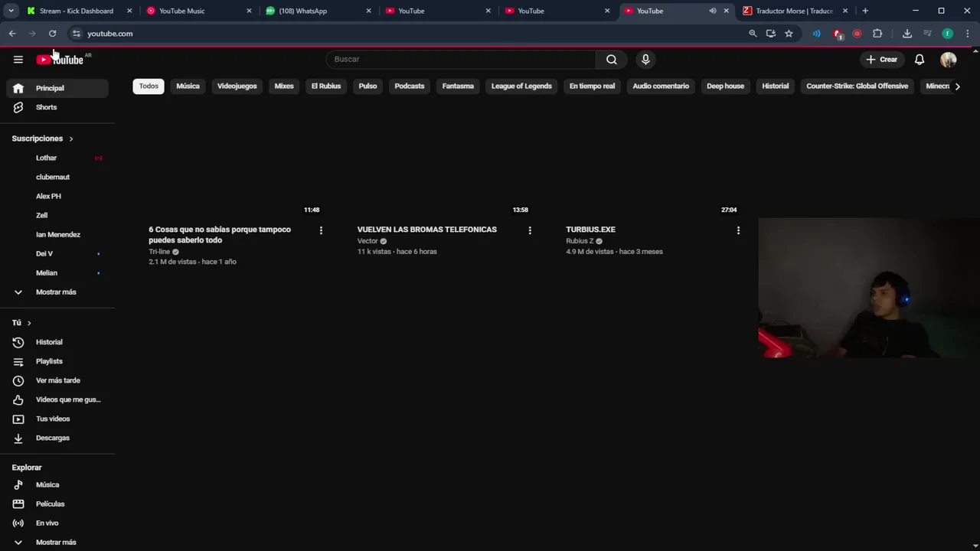Open Lothar subscription channel

(x=57, y=158)
